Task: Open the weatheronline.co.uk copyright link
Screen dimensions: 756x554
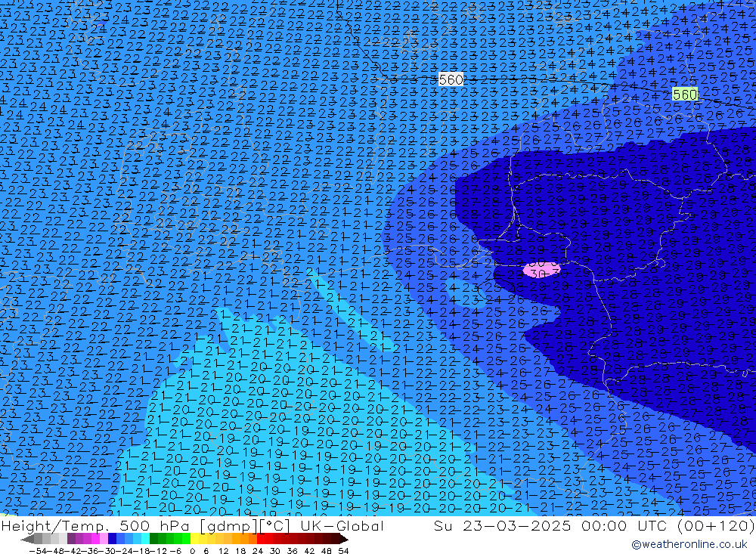Action: tap(689, 544)
